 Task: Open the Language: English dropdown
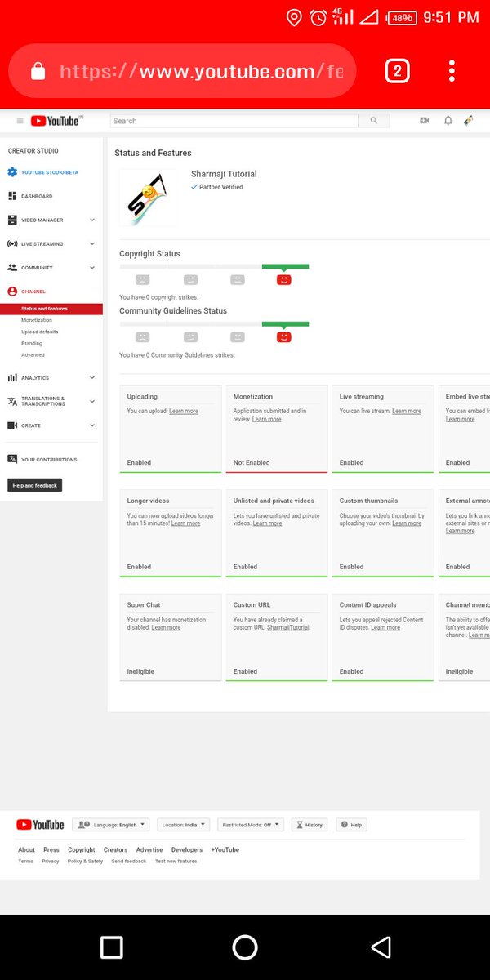[x=110, y=825]
